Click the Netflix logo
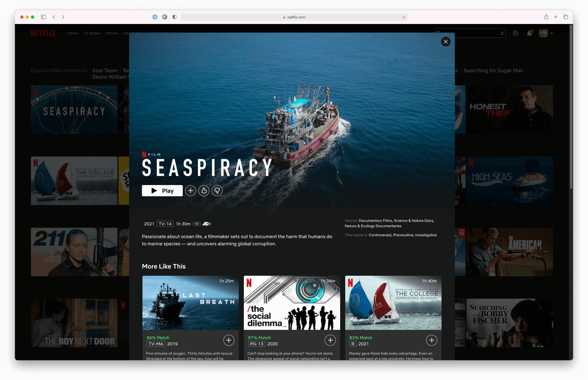This screenshot has width=588, height=380. (x=43, y=33)
